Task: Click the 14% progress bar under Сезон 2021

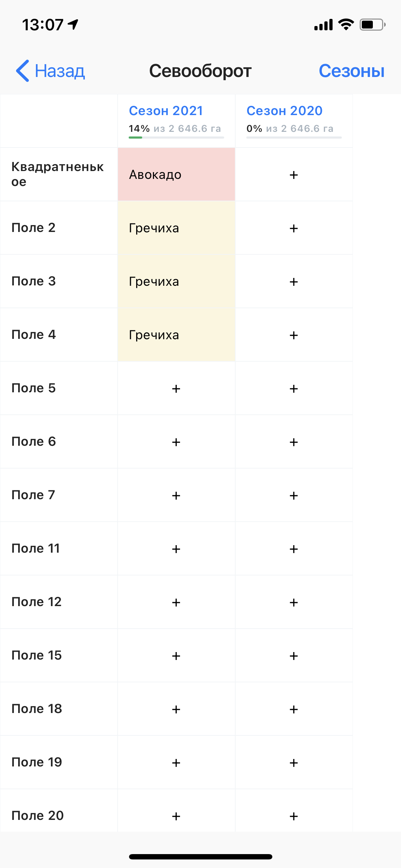Action: click(176, 137)
